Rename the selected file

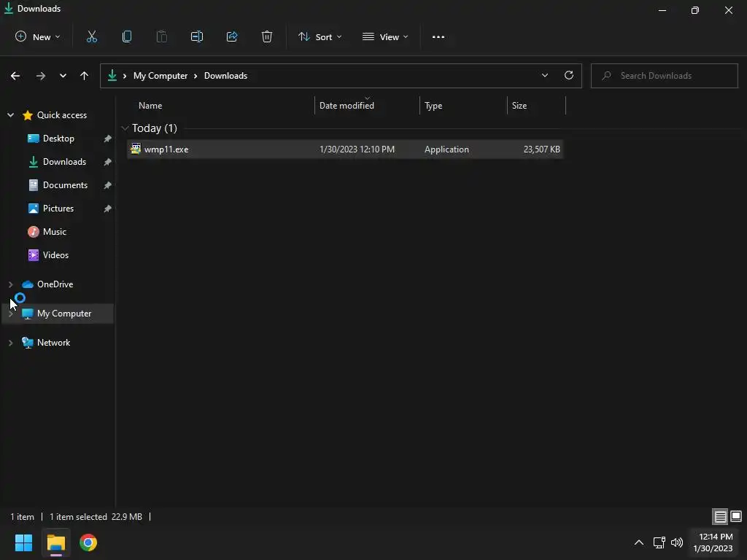[197, 36]
